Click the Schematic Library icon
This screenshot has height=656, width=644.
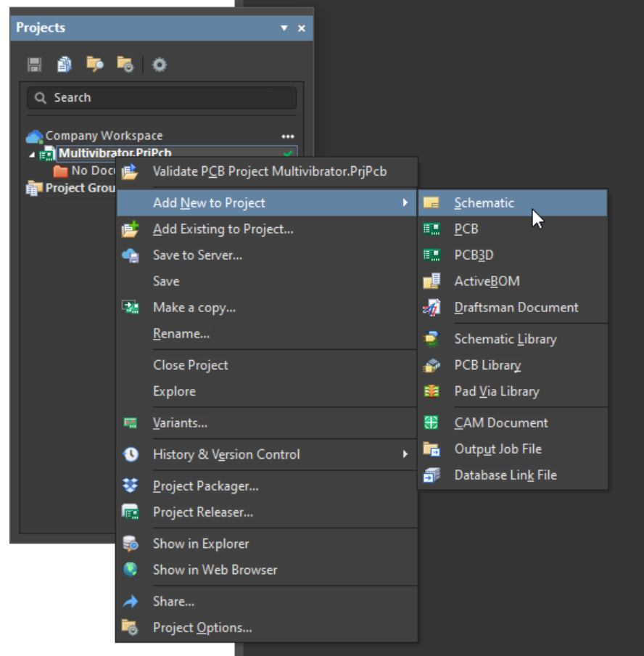point(432,339)
